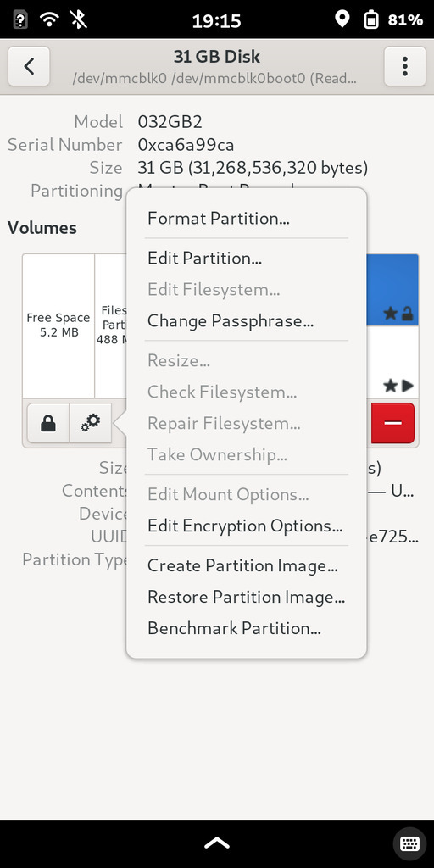Click the gears partition options button
The image size is (434, 868).
point(90,424)
